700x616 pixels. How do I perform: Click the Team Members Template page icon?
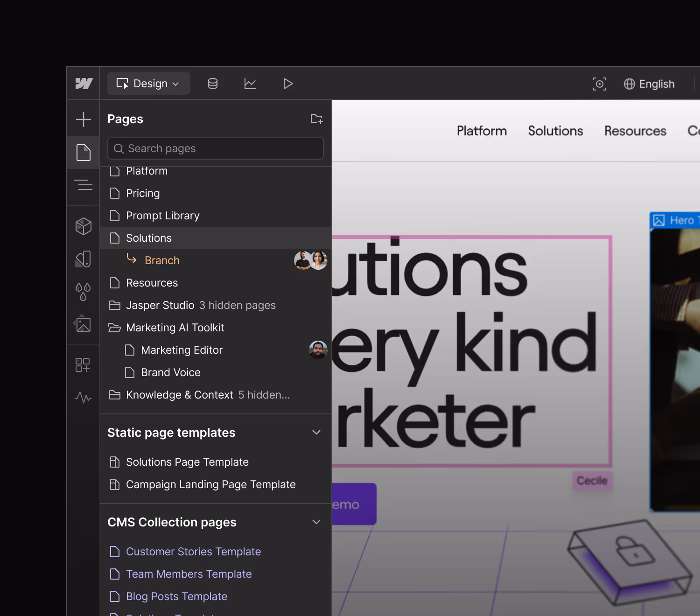click(x=114, y=574)
